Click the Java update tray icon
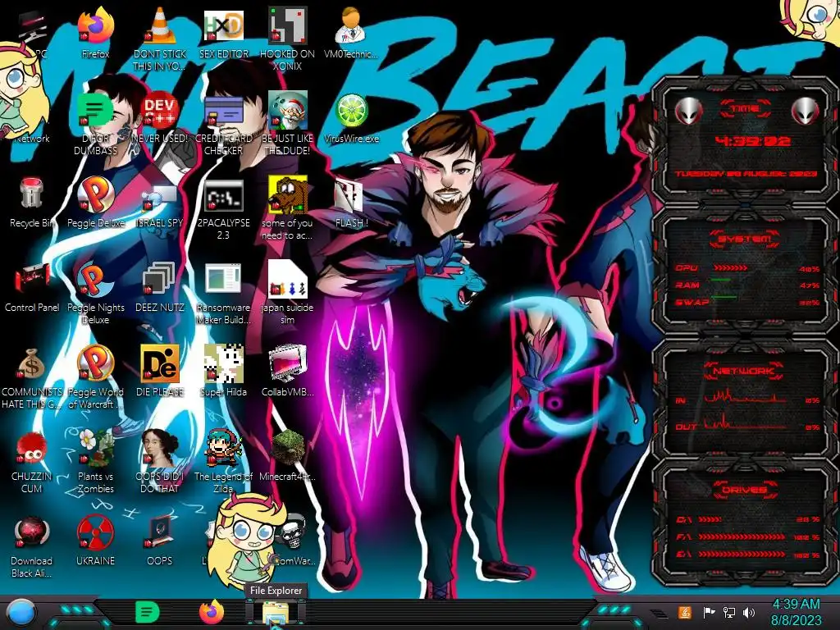This screenshot has width=840, height=630. click(684, 612)
